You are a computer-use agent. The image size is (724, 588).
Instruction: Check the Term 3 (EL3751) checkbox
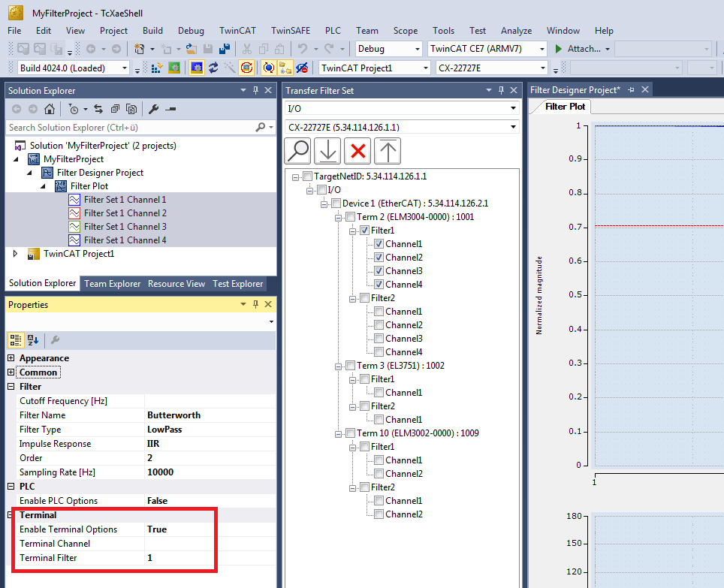[351, 366]
